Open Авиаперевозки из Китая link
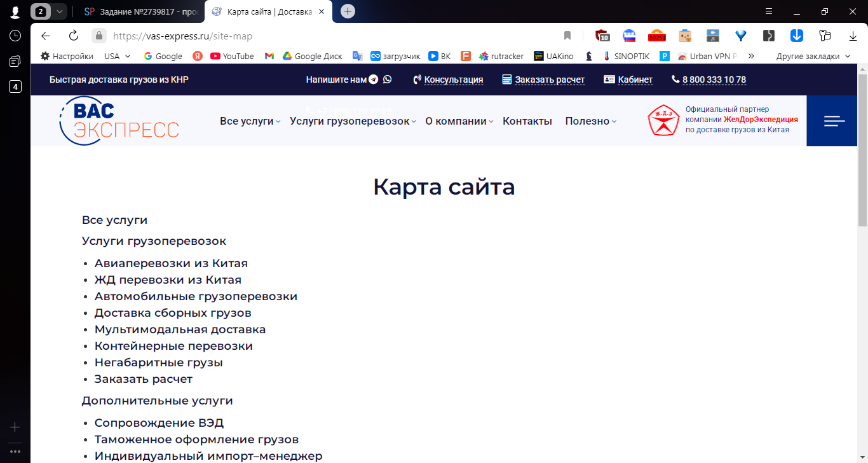Image resolution: width=868 pixels, height=463 pixels. (x=171, y=263)
